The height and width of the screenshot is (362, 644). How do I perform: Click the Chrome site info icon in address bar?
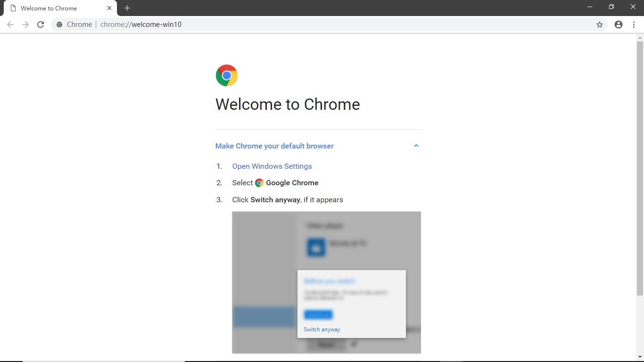59,25
